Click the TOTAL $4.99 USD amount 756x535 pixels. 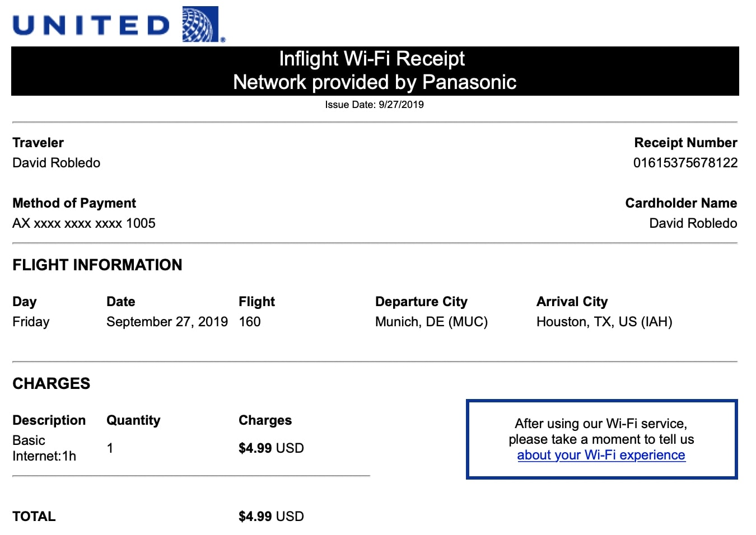(271, 517)
